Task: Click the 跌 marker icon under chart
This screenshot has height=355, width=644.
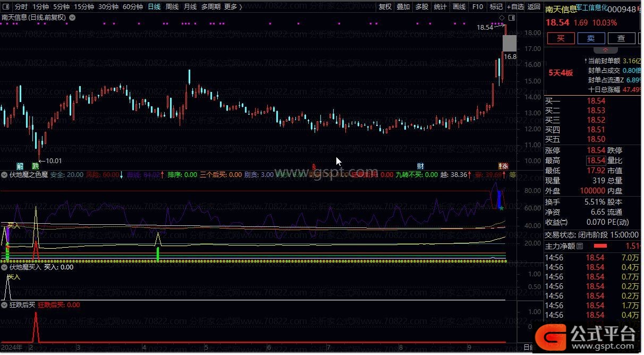Action: (35, 166)
